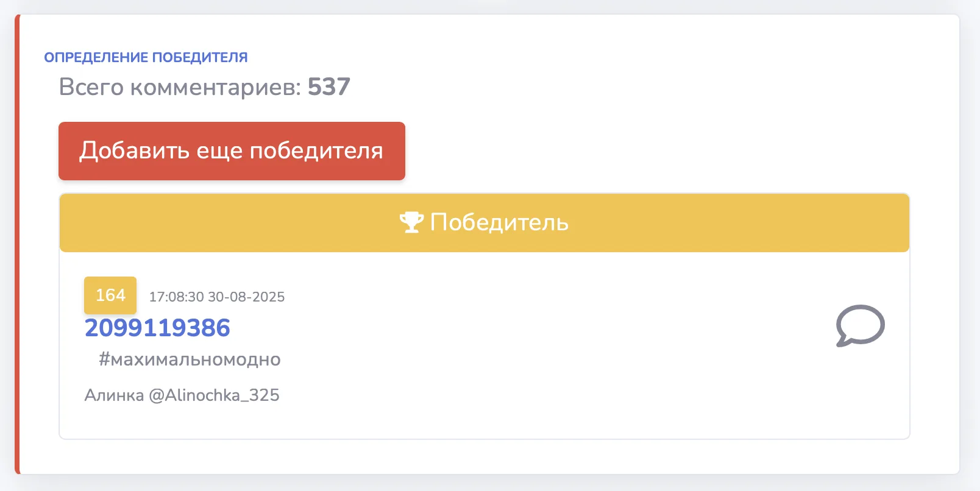
Task: Click the comment time 17:08:30
Action: 176,297
